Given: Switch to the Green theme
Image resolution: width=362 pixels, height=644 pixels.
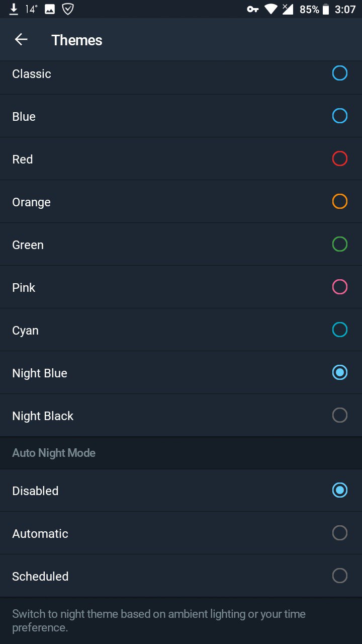Looking at the screenshot, I should [x=340, y=245].
